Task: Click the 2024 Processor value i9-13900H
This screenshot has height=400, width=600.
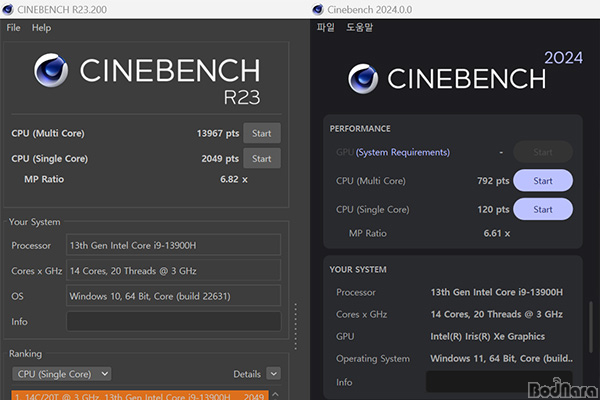Action: pos(497,292)
